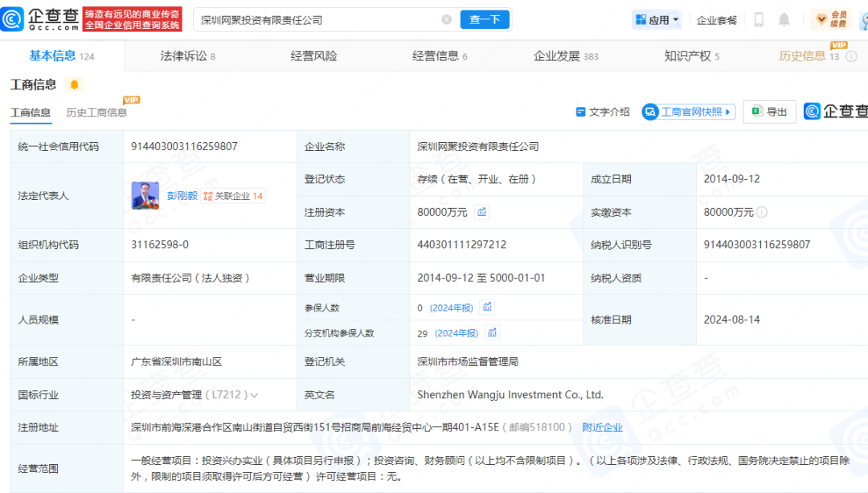
Task: Clear the search box with the X icon
Action: [x=447, y=20]
